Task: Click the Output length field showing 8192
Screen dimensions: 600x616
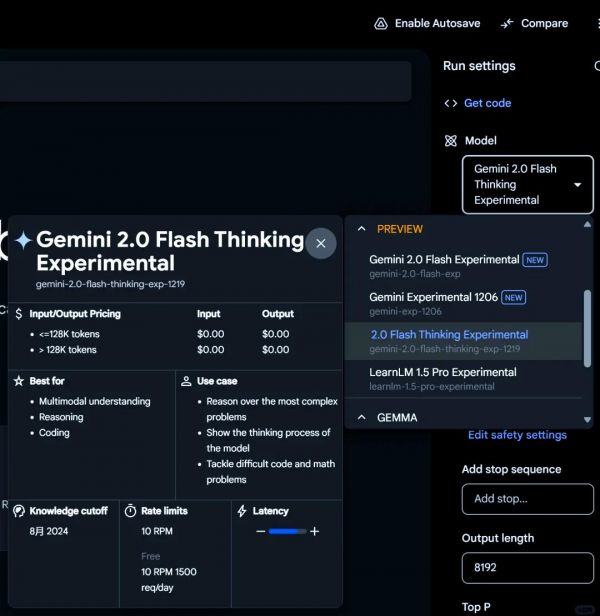Action: coord(527,568)
